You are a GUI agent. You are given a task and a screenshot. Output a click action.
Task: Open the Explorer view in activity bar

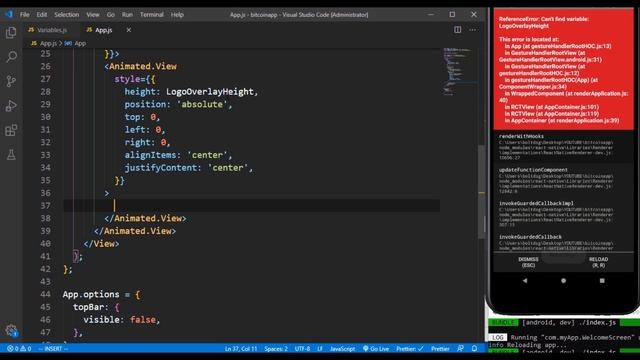tap(11, 32)
